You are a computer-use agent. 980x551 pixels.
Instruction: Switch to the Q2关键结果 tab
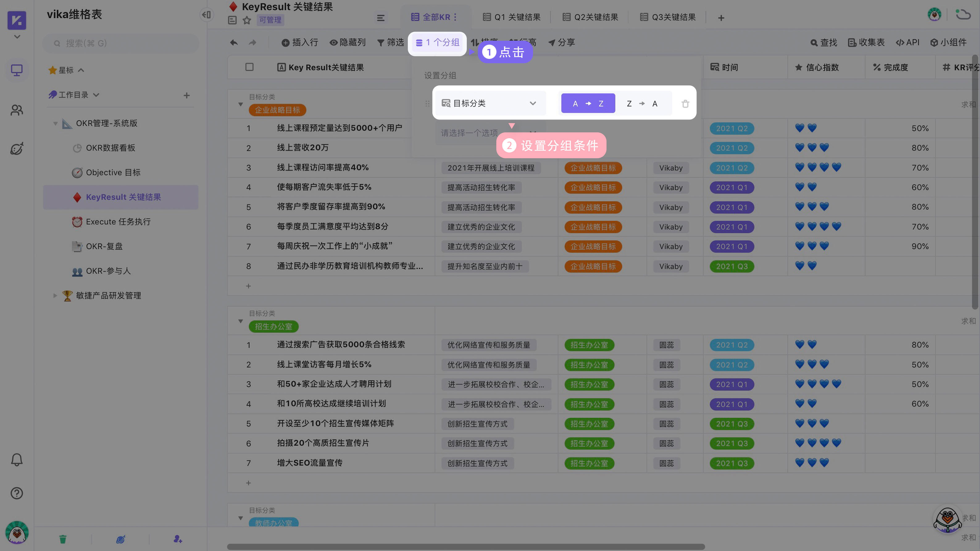[590, 17]
